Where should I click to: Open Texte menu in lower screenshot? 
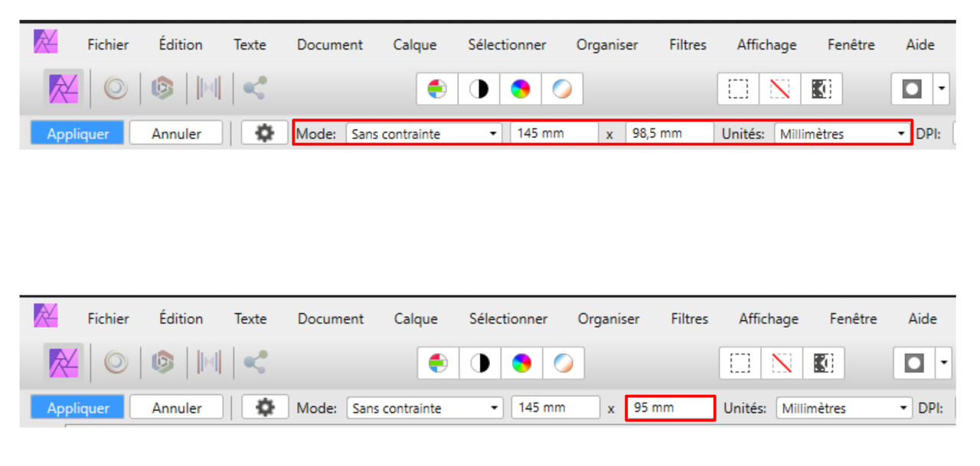coord(250,318)
